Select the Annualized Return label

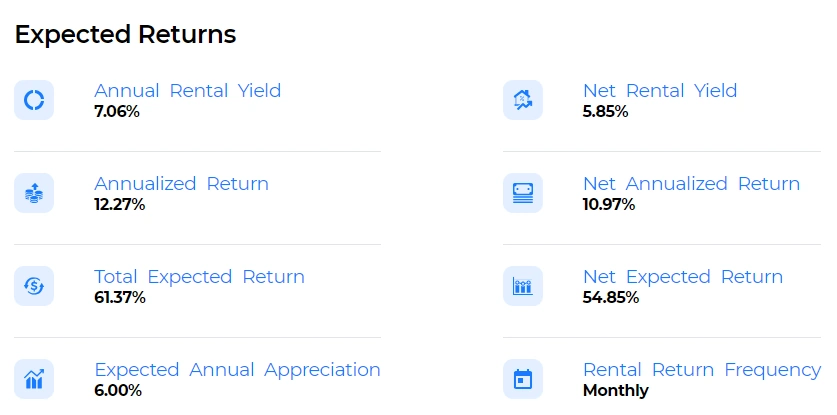point(181,184)
